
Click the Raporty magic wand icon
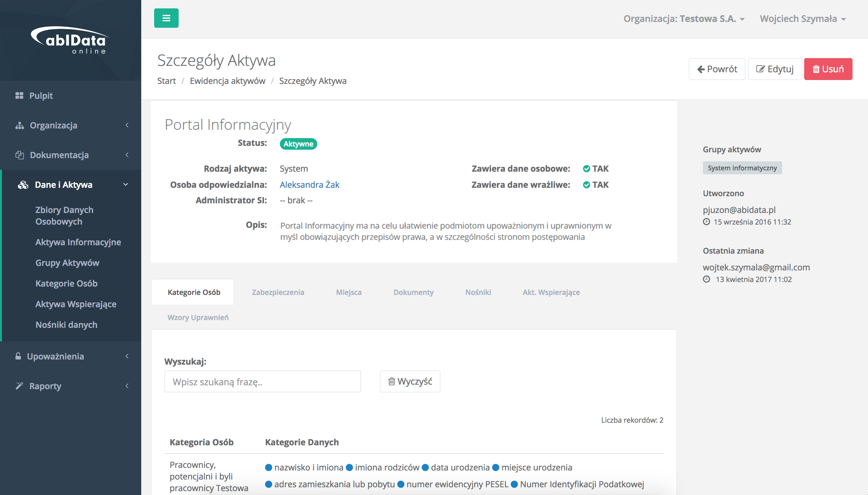coord(19,386)
